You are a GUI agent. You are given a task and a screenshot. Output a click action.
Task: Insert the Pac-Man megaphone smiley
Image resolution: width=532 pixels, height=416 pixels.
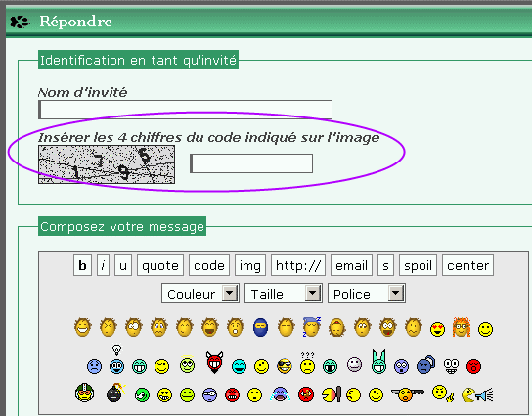coord(477,394)
